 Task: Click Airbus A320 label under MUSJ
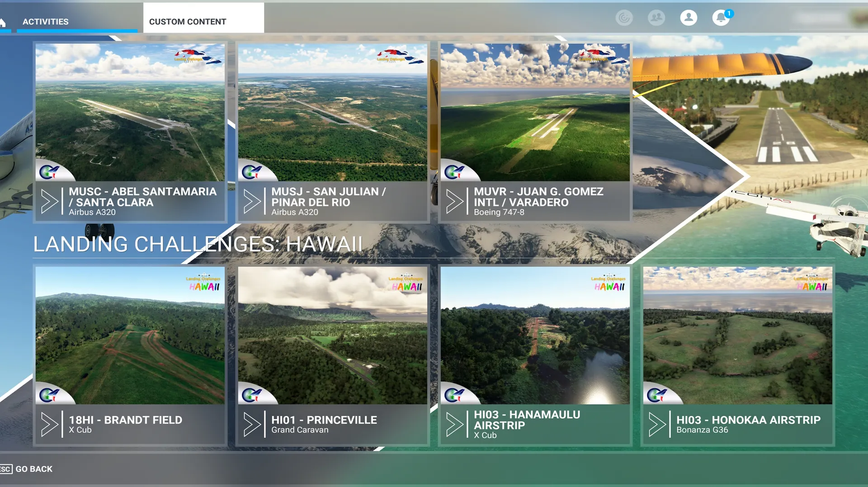point(294,212)
